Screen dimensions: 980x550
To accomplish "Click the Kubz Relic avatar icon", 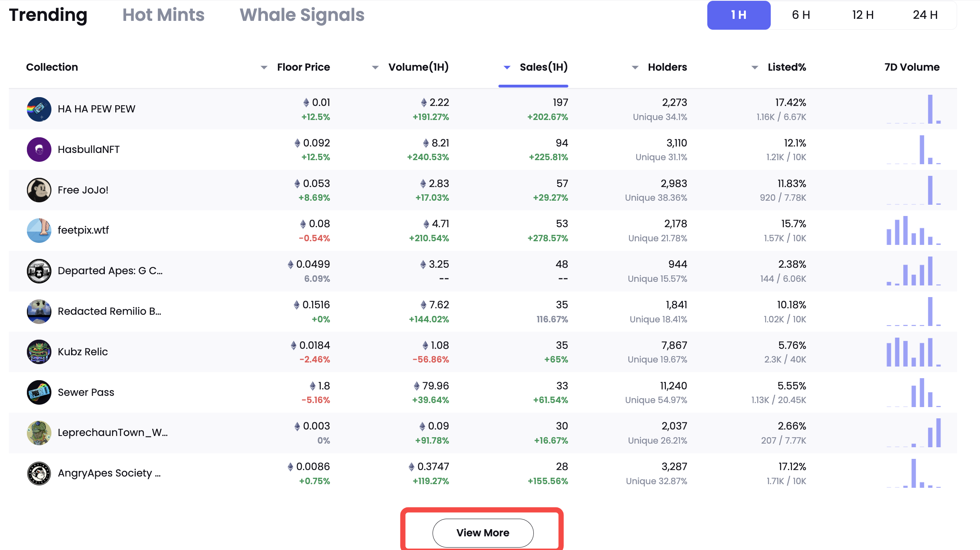I will [39, 352].
